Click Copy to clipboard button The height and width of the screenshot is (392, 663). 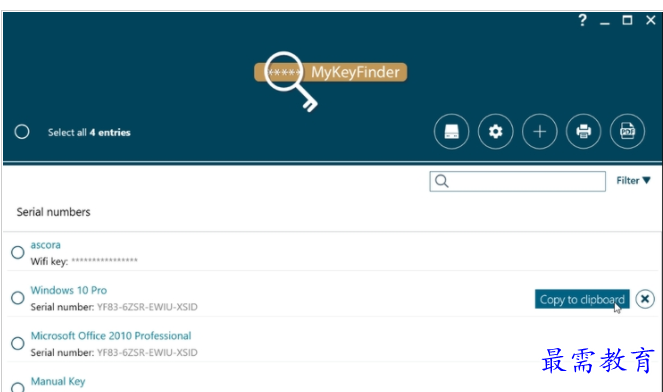pyautogui.click(x=582, y=299)
